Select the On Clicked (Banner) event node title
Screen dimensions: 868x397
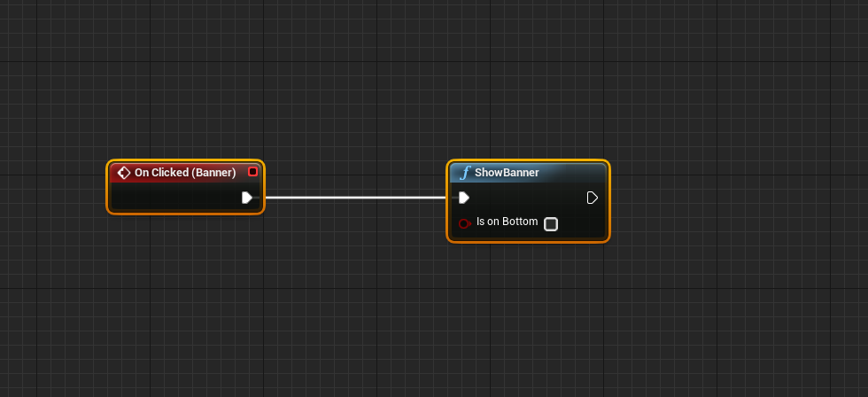click(185, 173)
